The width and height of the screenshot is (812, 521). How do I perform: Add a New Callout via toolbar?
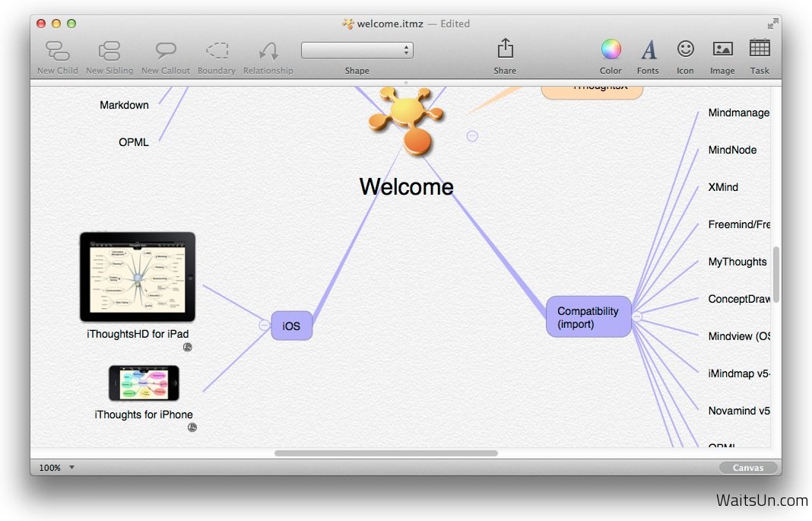pos(166,51)
